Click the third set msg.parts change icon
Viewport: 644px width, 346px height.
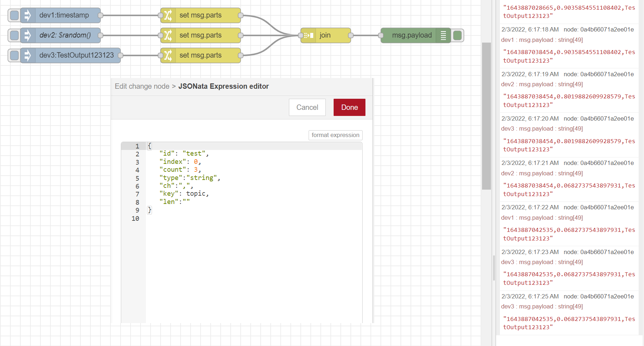(x=168, y=55)
